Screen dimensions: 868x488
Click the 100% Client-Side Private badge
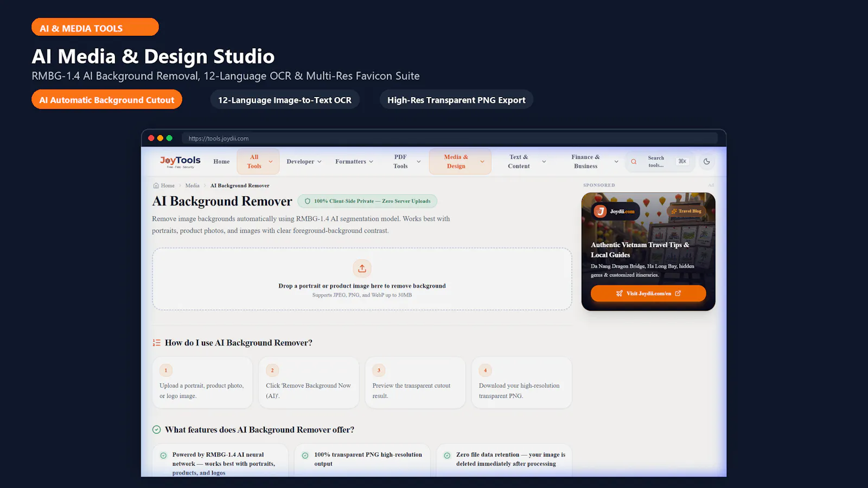click(x=367, y=201)
